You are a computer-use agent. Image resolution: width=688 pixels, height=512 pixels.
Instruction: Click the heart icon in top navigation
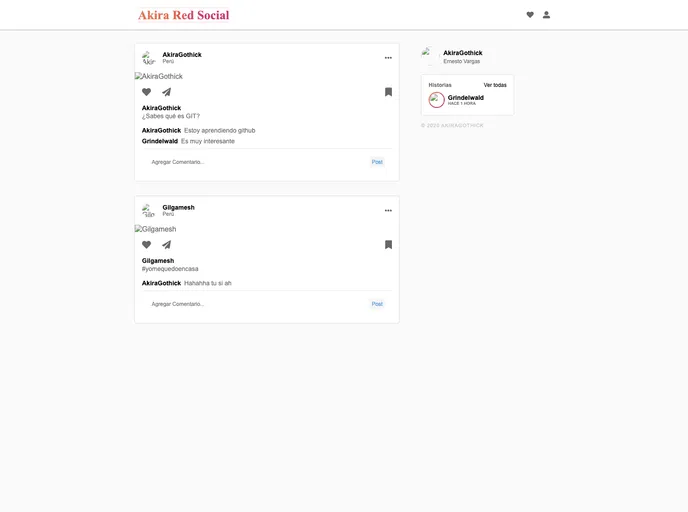[x=530, y=15]
